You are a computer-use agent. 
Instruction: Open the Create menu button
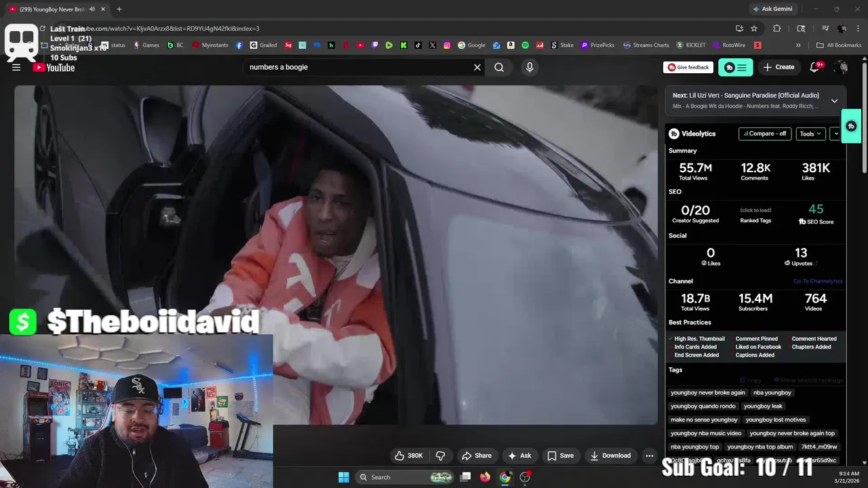click(x=778, y=67)
